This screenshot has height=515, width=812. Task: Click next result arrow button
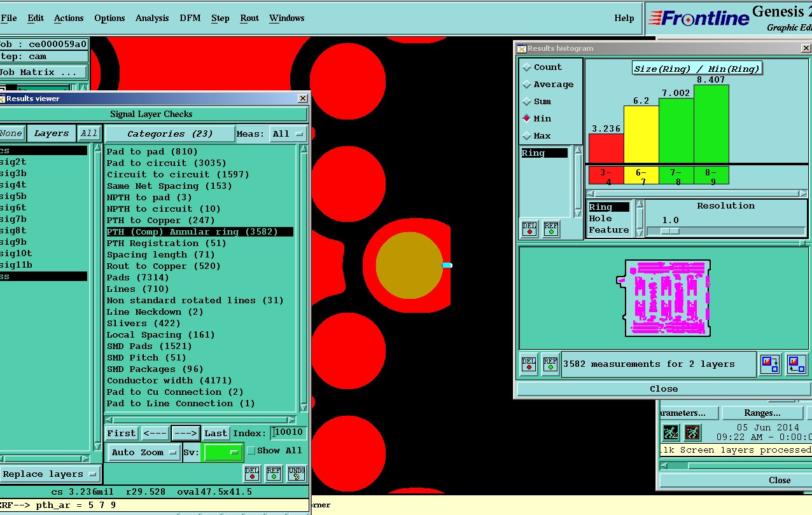[186, 433]
